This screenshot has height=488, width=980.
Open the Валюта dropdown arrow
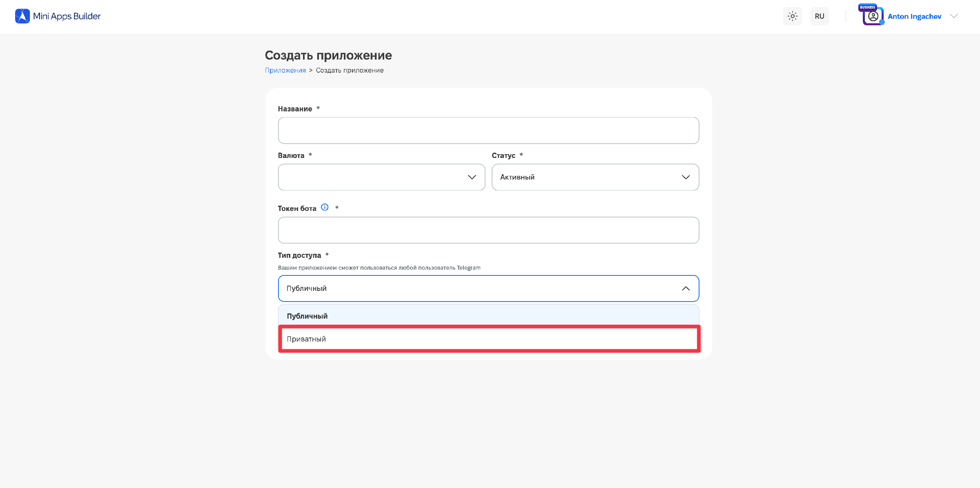pyautogui.click(x=472, y=177)
